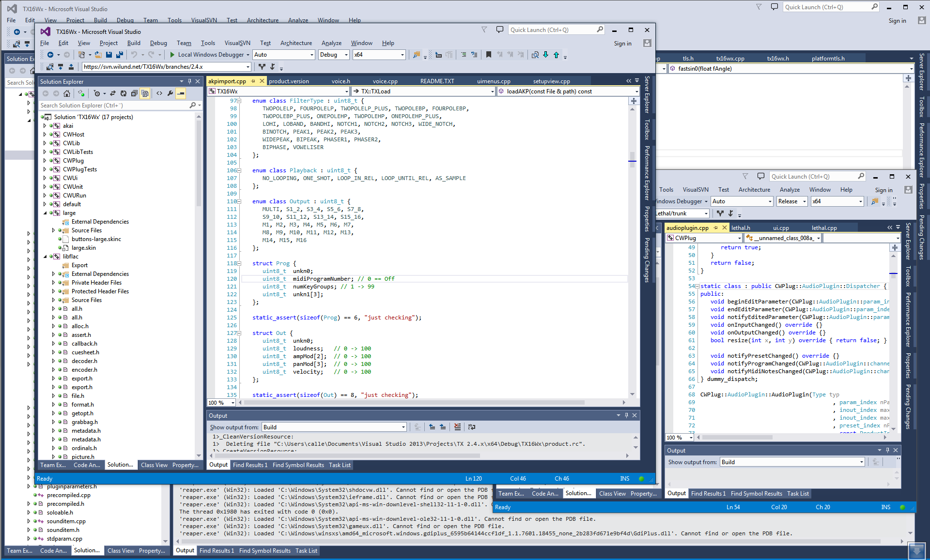Open Find in Files from the toolbar
930x560 pixels.
416,55
